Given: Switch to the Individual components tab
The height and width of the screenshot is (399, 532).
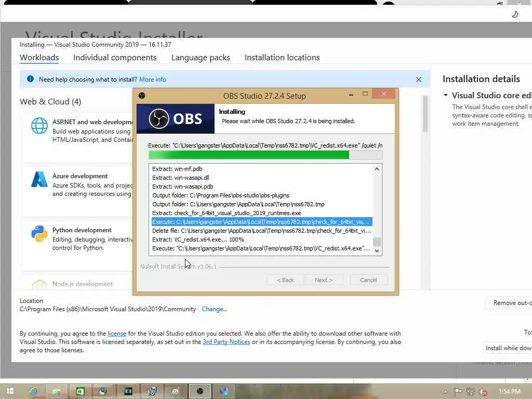Looking at the screenshot, I should coord(115,58).
